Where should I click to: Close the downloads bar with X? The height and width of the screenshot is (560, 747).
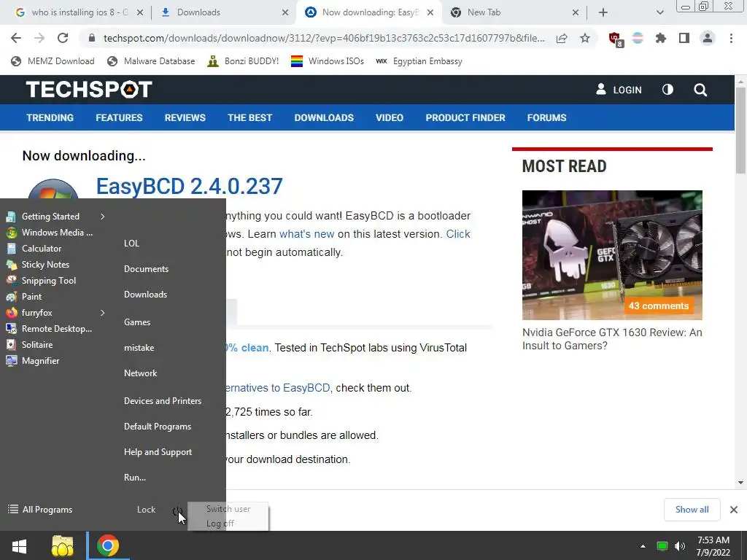point(734,510)
